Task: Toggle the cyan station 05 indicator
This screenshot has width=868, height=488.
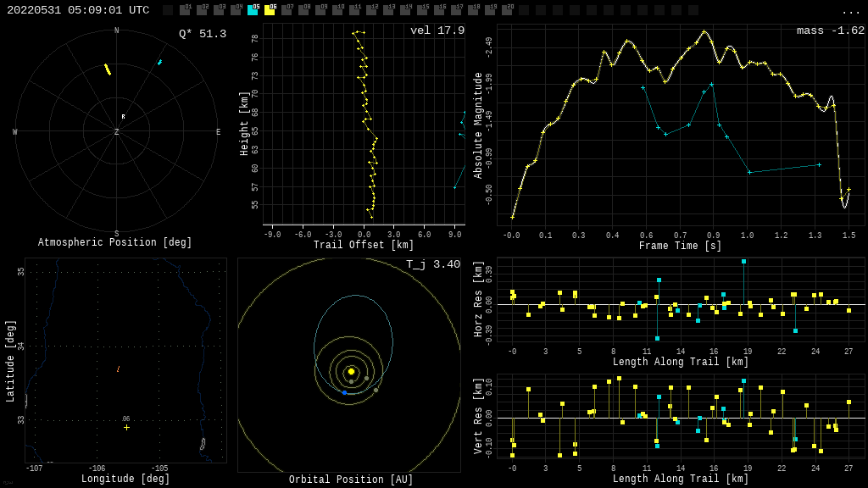Action: click(253, 10)
